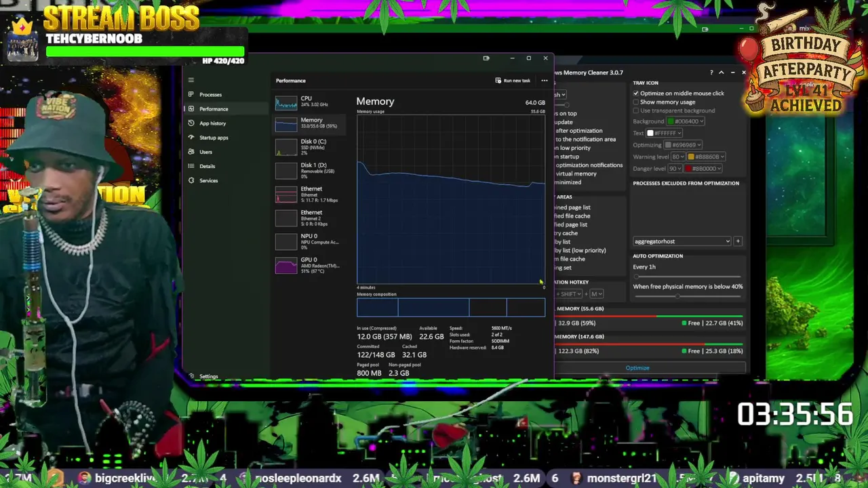Click the free physical memory below 40% slider
The width and height of the screenshot is (868, 488).
coord(688,296)
